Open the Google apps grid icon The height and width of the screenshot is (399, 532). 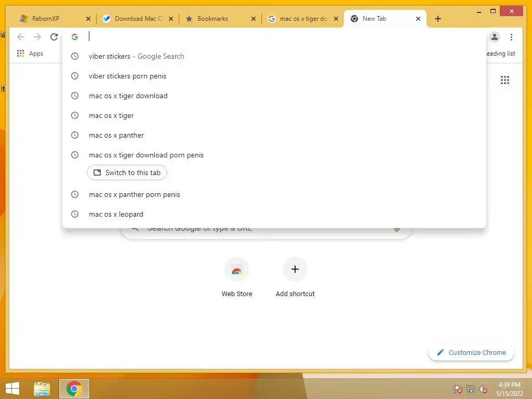click(505, 80)
